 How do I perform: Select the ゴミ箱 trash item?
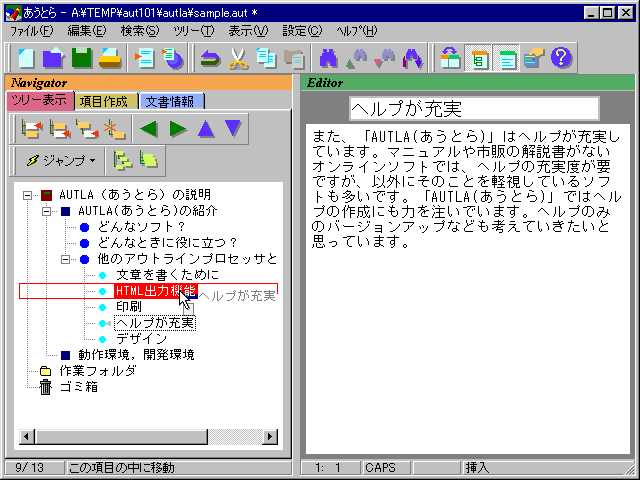(x=79, y=387)
